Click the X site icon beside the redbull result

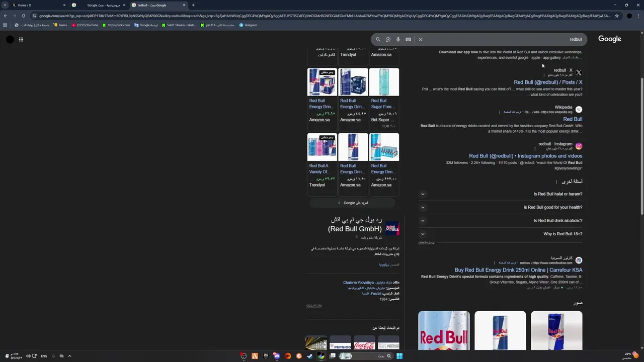(579, 72)
